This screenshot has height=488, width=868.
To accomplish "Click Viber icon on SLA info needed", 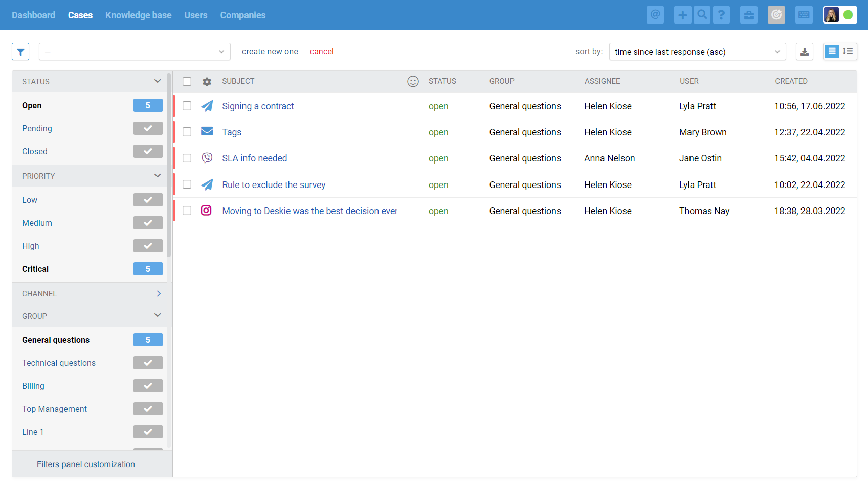I will click(207, 158).
